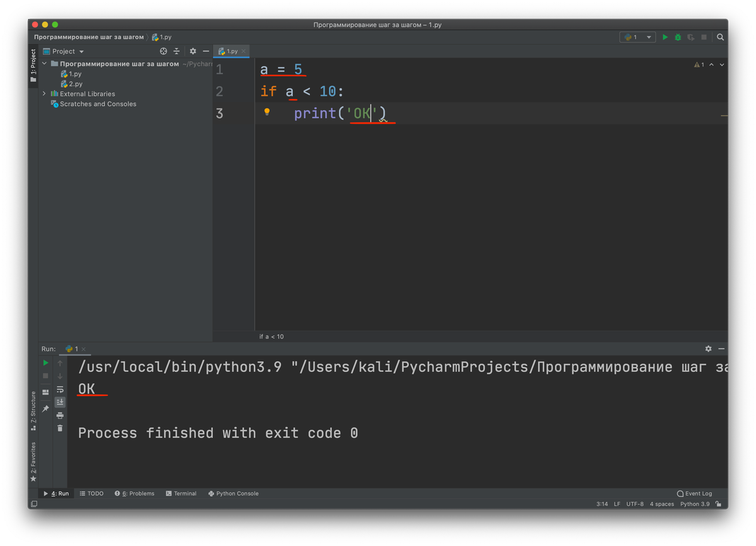This screenshot has width=756, height=546.
Task: Collapse all in the Project panel
Action: 176,51
